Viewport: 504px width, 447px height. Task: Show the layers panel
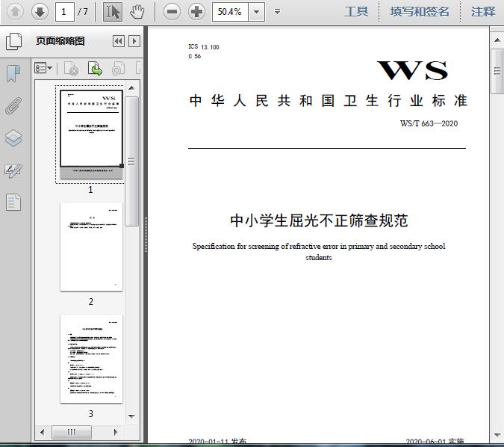click(x=13, y=138)
